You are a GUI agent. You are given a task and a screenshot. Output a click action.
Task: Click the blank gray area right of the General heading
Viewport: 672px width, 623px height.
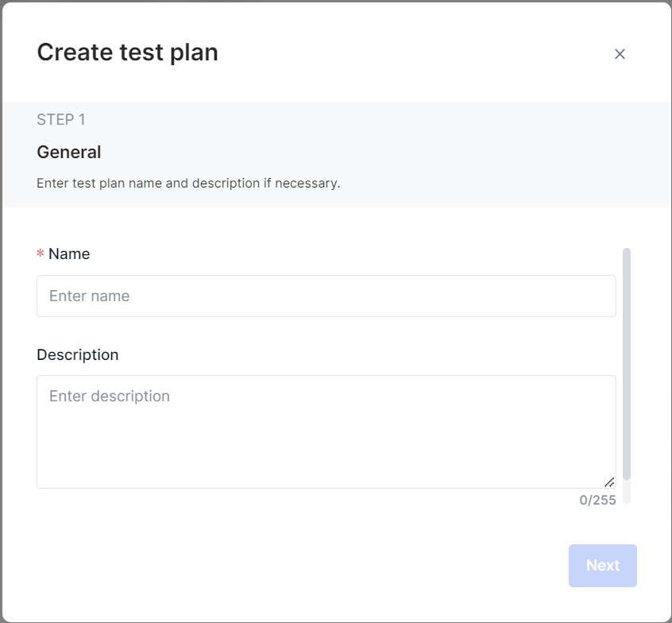[x=386, y=153]
